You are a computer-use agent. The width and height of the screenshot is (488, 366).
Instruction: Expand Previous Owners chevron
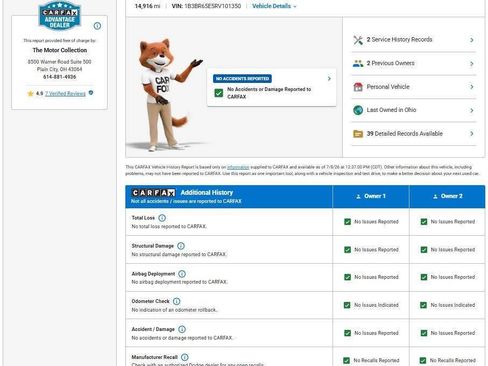click(472, 64)
